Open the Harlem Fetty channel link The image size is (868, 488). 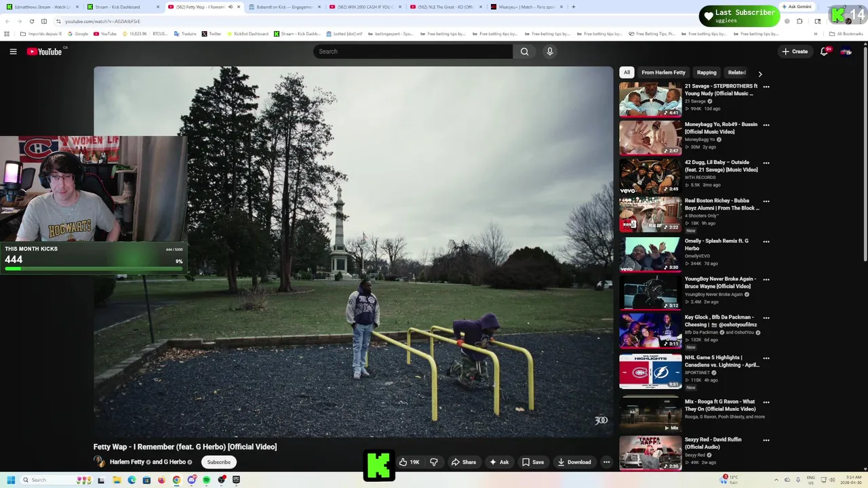point(127,462)
